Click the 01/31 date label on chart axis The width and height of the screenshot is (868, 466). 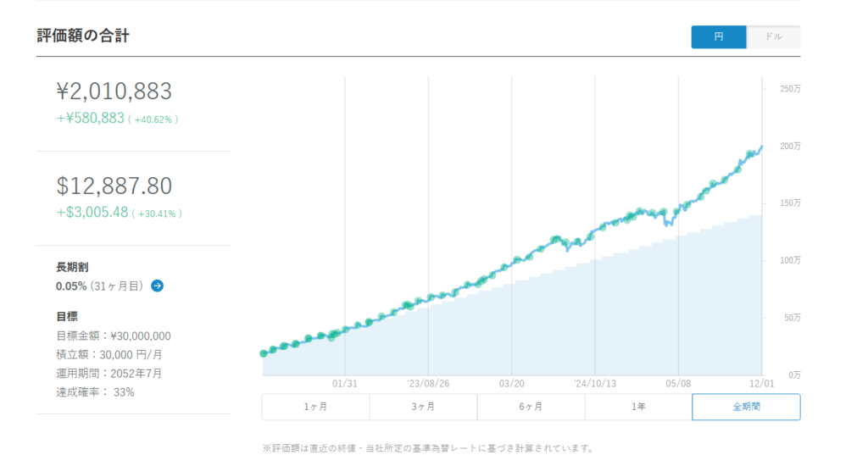tap(345, 383)
